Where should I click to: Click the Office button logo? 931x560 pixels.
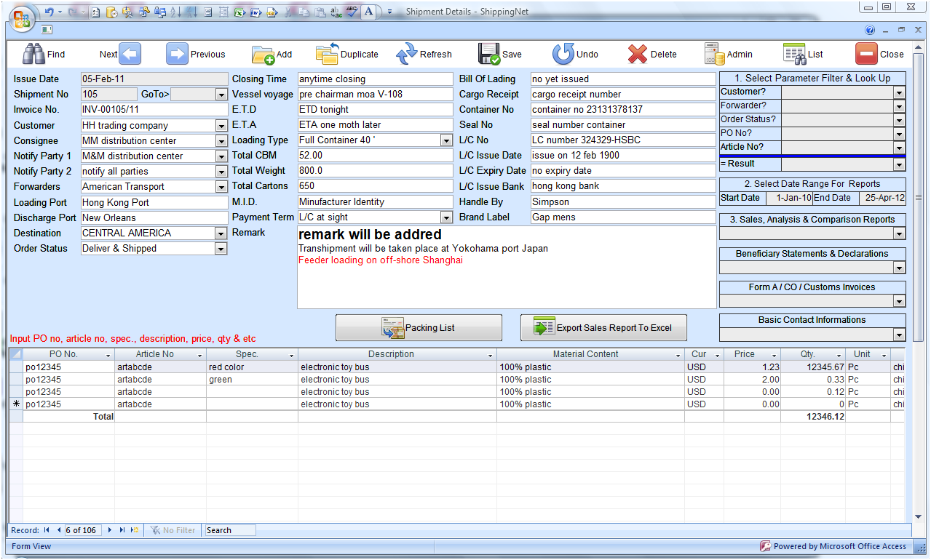tap(22, 17)
